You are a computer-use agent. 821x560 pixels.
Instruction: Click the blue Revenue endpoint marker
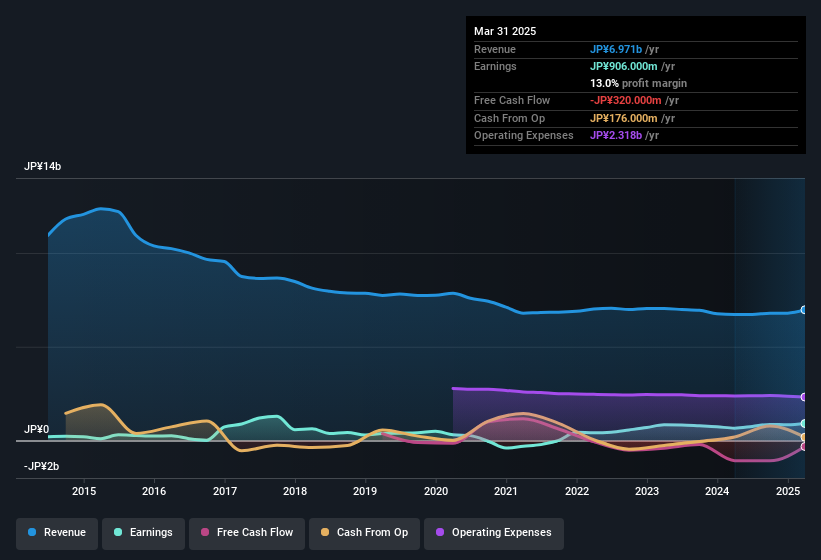point(804,310)
